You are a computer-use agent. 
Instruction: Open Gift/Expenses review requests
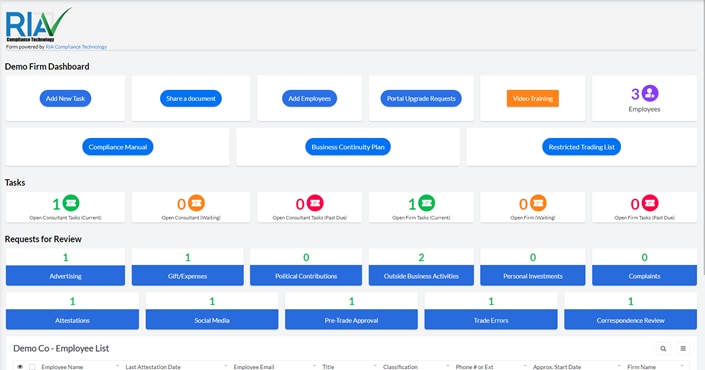click(187, 276)
